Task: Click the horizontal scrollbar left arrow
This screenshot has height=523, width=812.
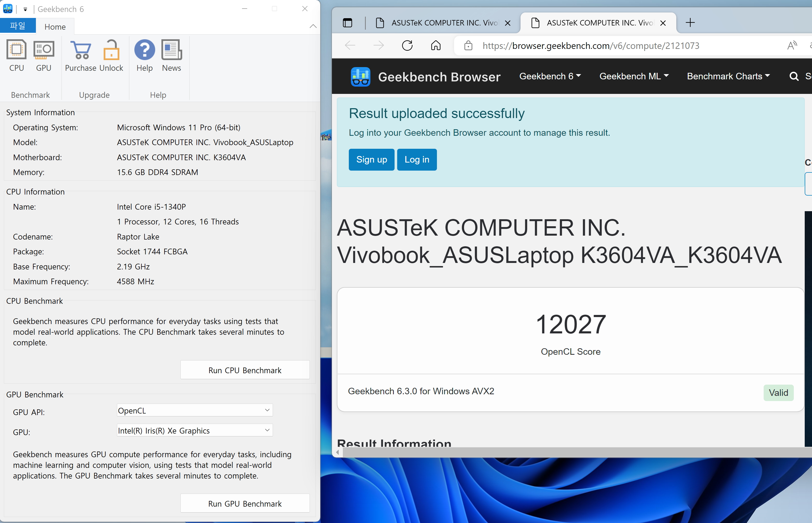Action: (x=338, y=452)
